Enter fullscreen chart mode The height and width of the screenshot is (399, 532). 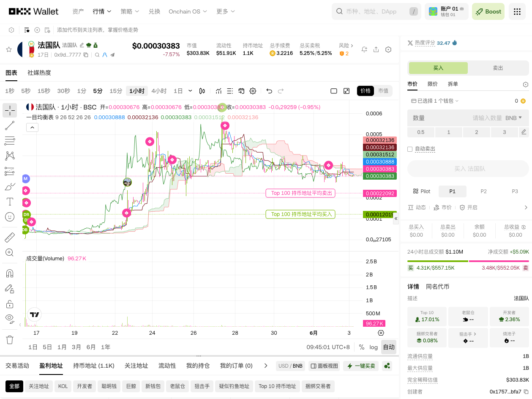tap(346, 91)
